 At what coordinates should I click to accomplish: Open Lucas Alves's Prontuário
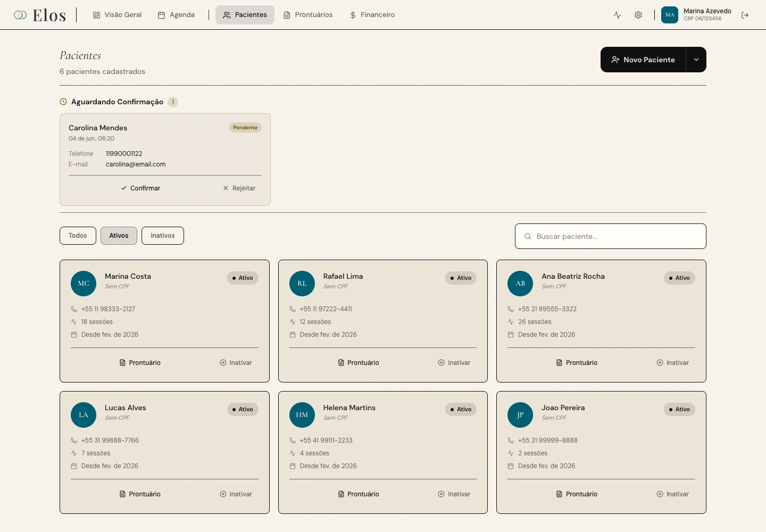[x=140, y=494]
